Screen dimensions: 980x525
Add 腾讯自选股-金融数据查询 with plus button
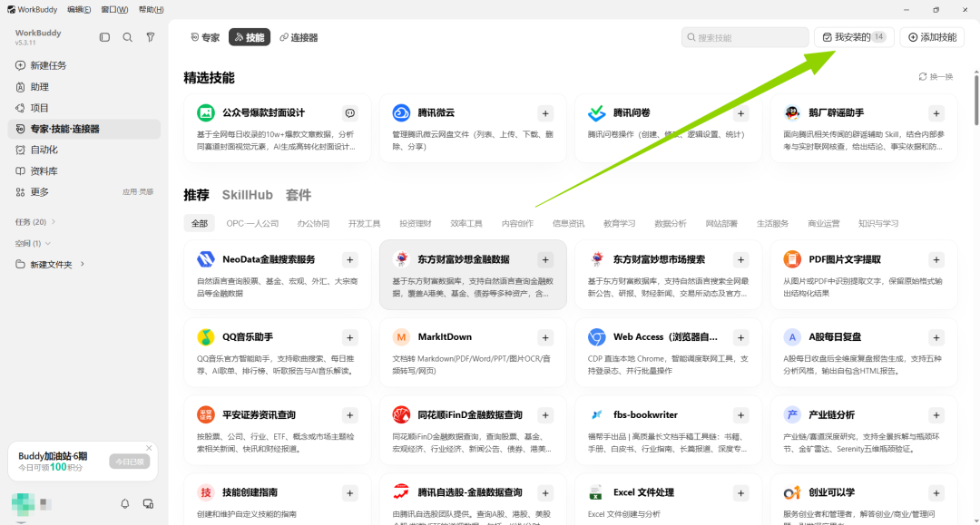click(545, 493)
